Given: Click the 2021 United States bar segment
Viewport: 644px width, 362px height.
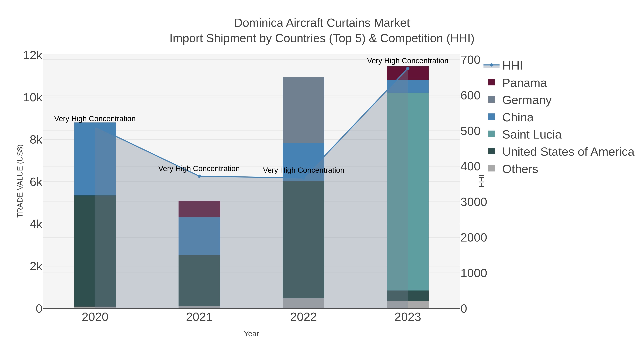Looking at the screenshot, I should pos(199,280).
